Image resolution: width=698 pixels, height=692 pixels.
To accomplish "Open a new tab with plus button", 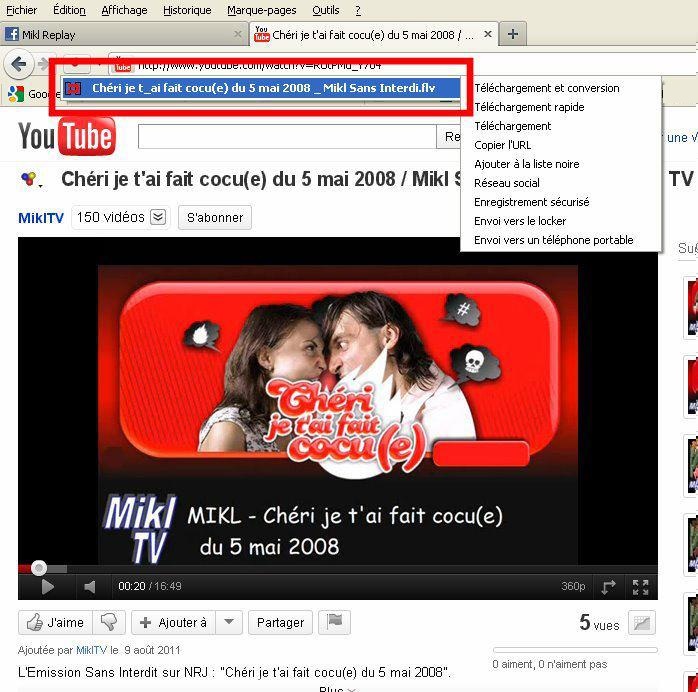I will point(513,34).
